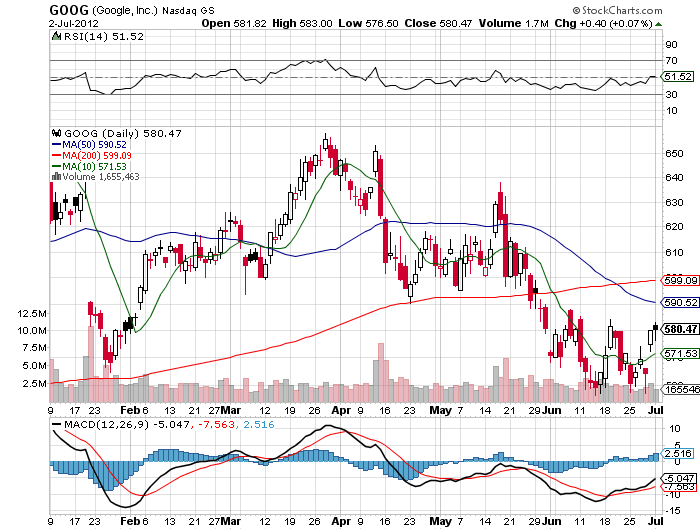Screen dimensions: 700x530
Task: Click the Volume 1,655,463 legend text
Action: tap(101, 177)
